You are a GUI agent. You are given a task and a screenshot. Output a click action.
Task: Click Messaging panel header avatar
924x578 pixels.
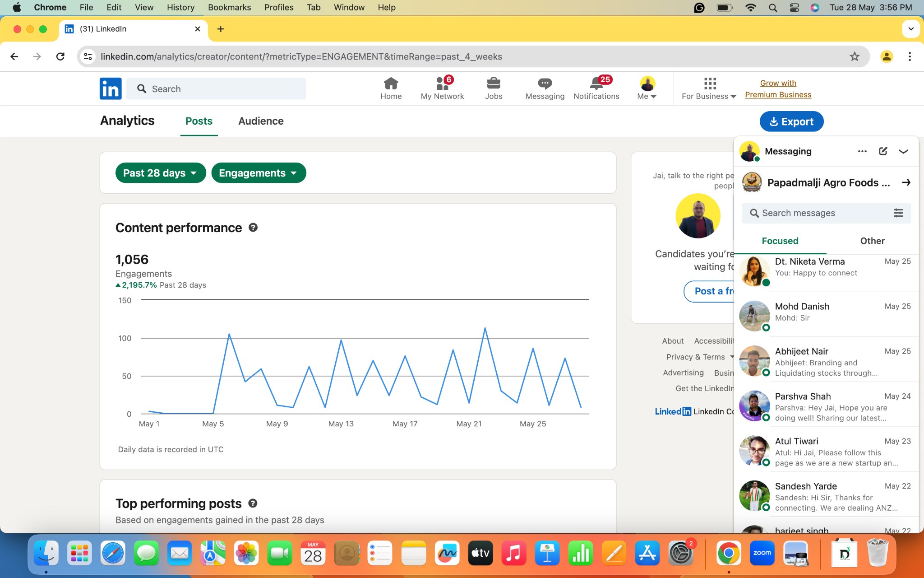(750, 151)
